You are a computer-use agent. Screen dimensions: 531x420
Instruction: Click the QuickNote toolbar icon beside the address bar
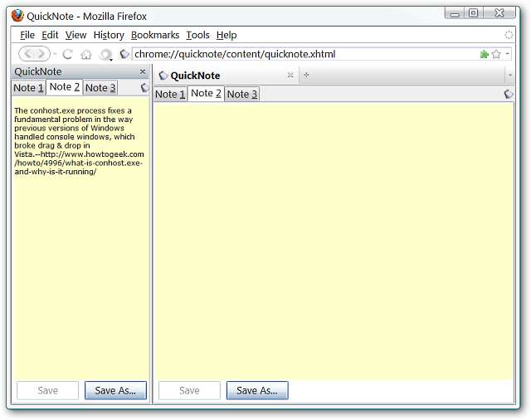pyautogui.click(x=124, y=54)
